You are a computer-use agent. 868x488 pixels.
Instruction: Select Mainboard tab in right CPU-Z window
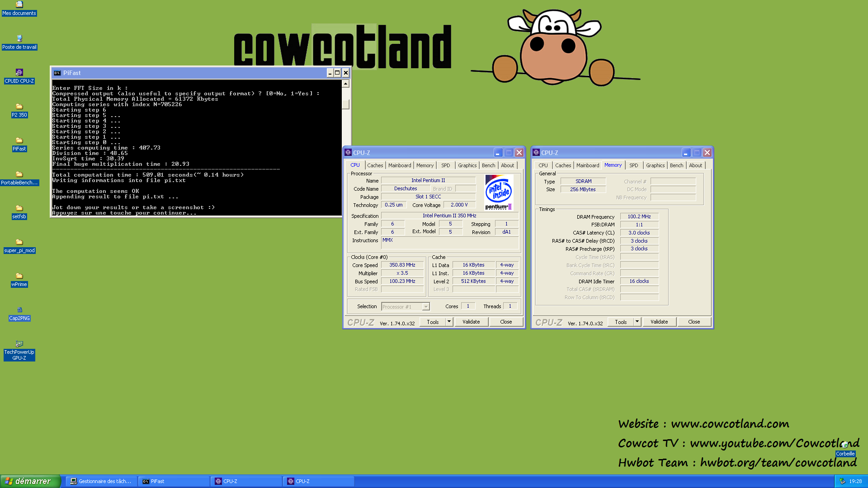tap(588, 165)
